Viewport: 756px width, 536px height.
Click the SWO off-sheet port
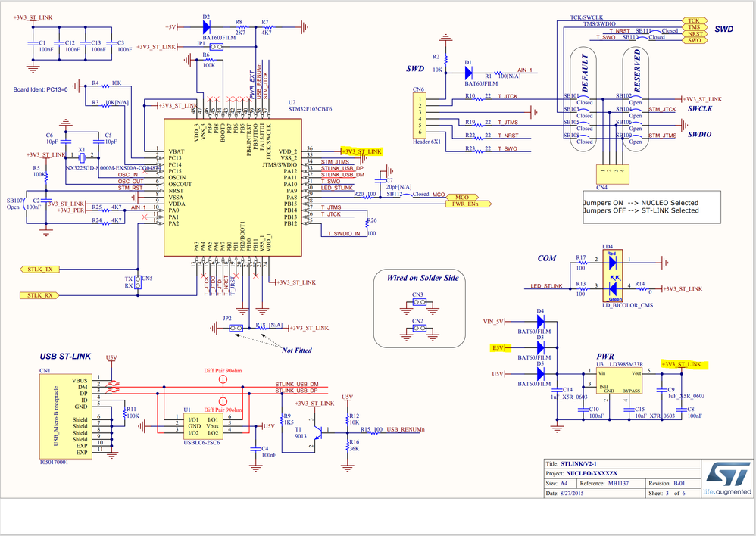(x=695, y=40)
